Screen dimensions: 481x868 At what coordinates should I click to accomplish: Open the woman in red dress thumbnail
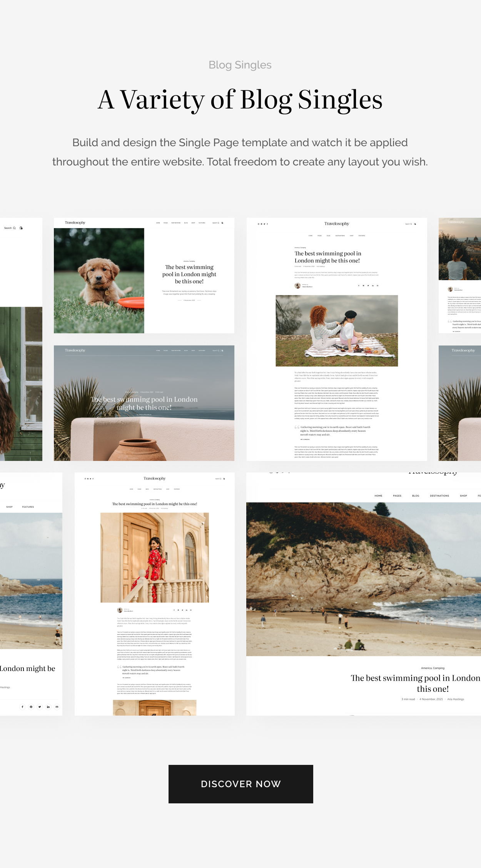point(155,558)
